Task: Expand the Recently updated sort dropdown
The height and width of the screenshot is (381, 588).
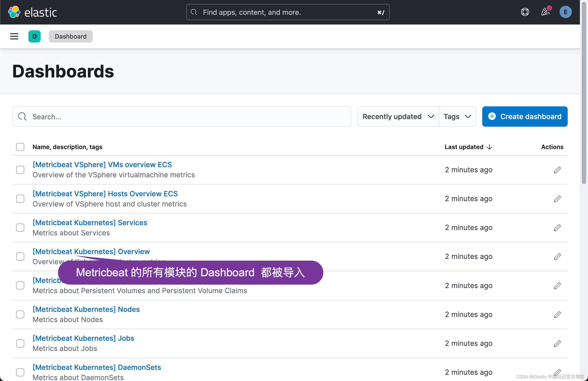Action: click(x=398, y=117)
